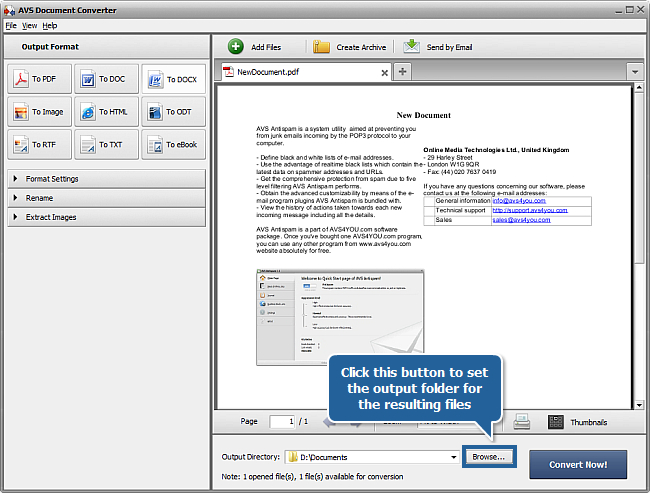Select the To HTML output format
Image resolution: width=650 pixels, height=493 pixels.
(x=106, y=112)
